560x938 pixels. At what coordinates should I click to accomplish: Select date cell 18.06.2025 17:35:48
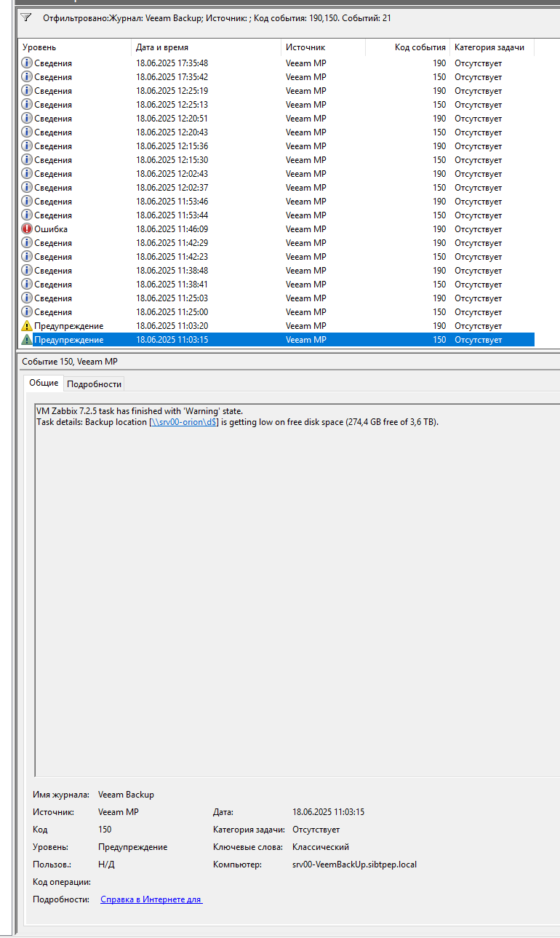[172, 63]
